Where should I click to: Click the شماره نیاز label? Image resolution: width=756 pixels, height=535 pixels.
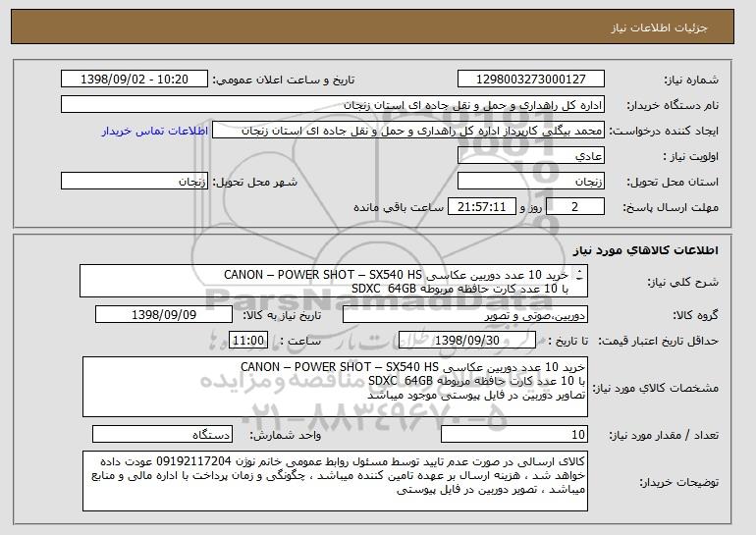(x=691, y=80)
